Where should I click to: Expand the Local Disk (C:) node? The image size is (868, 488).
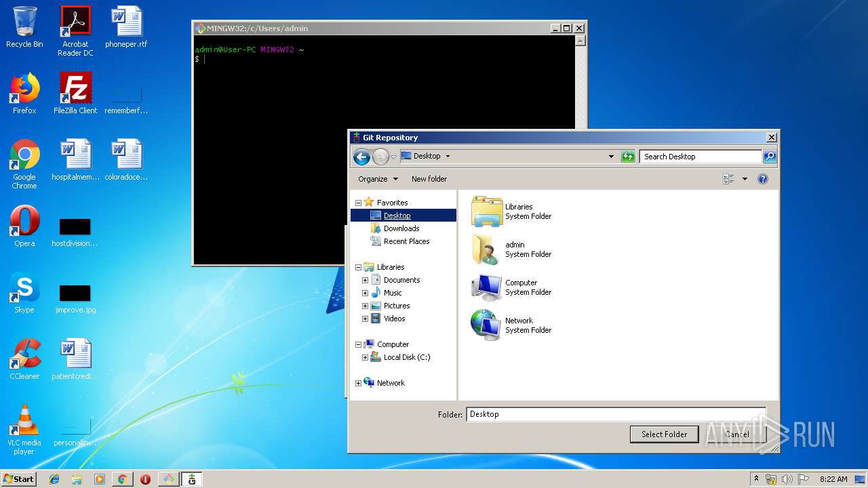(365, 357)
